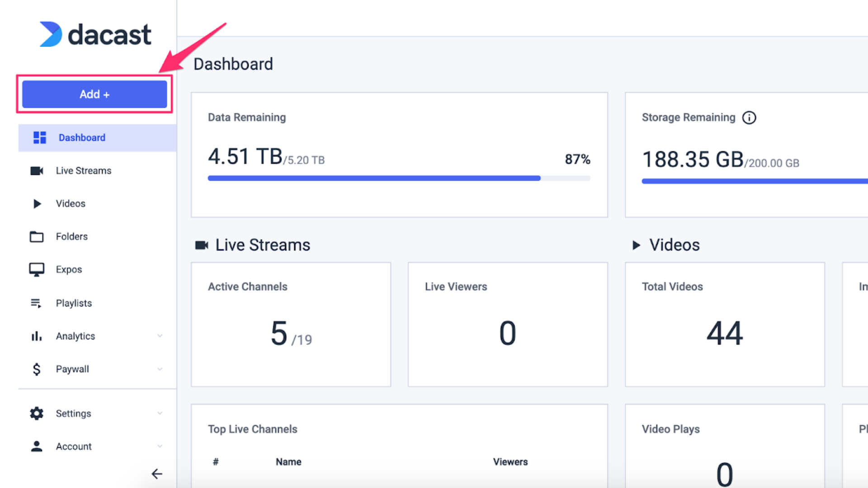
Task: Click the Add + button
Action: (x=94, y=94)
